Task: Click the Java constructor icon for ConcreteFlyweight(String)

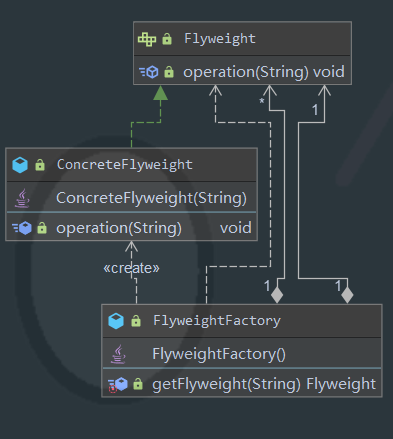Action: pyautogui.click(x=22, y=198)
